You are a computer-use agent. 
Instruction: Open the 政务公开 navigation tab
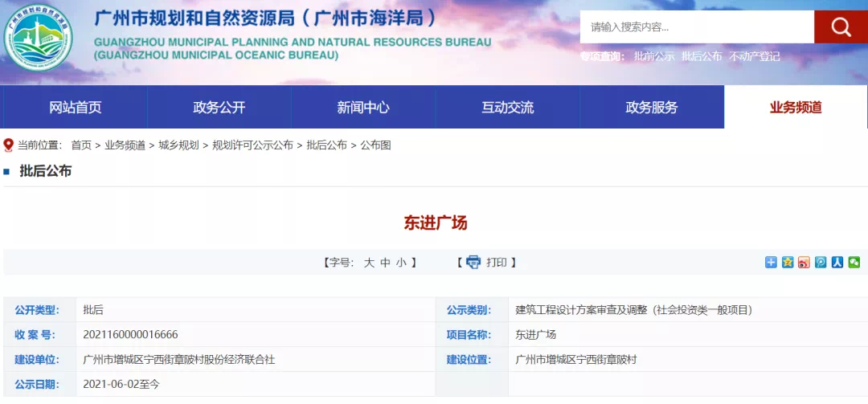click(x=219, y=108)
